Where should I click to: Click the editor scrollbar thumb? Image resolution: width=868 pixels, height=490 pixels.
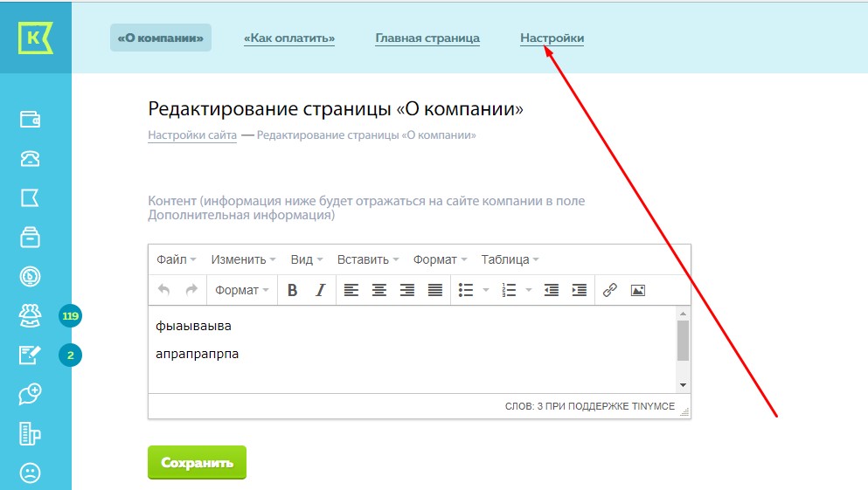point(683,341)
